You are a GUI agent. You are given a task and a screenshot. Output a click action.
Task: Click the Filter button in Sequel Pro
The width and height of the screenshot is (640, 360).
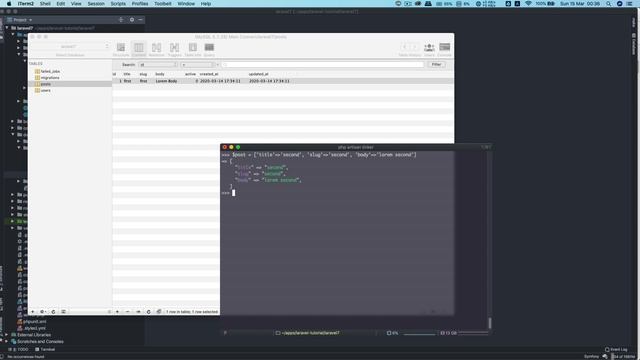click(436, 64)
